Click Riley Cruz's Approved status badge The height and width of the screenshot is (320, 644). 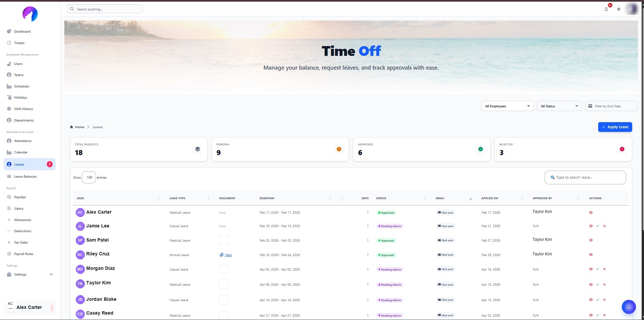pos(386,255)
